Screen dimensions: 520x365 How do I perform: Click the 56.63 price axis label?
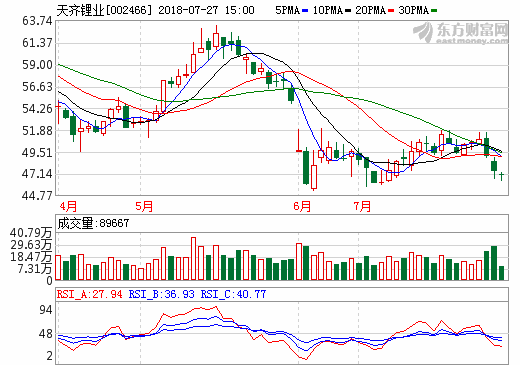37,87
